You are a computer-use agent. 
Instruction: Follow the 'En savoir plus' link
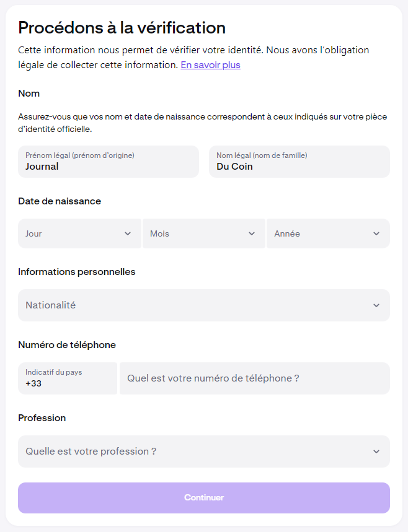210,65
